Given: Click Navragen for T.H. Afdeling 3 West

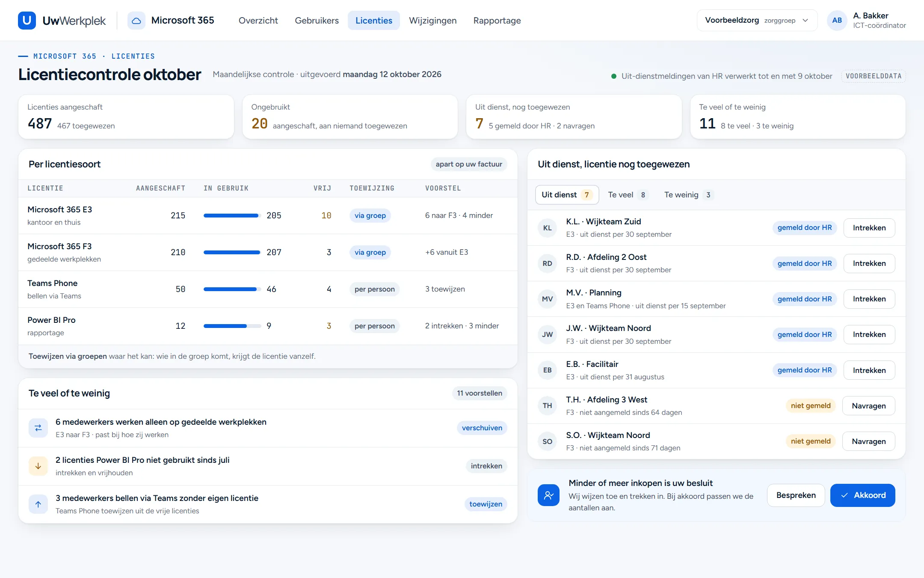Looking at the screenshot, I should click(x=868, y=405).
